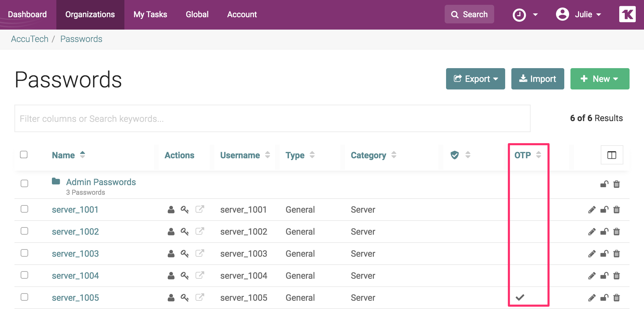Screen dimensions: 644x309
Task: Click the user icon for server_1003
Action: tap(171, 254)
